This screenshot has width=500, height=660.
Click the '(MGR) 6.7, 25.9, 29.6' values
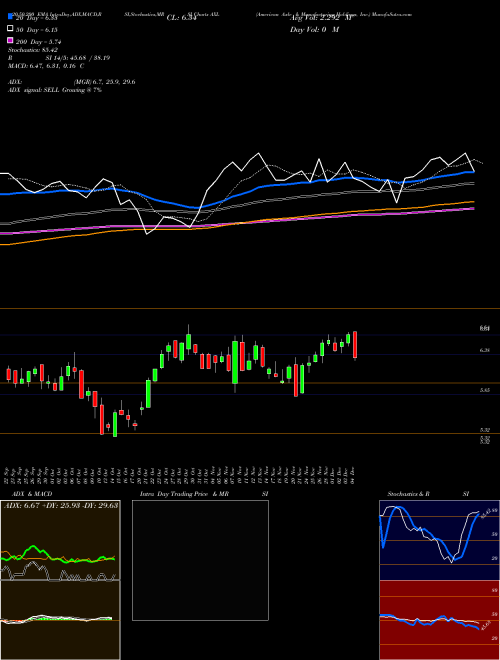pos(104,82)
